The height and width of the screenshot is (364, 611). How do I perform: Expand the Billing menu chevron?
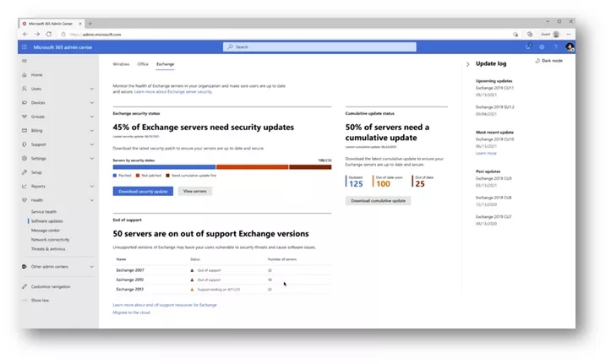pyautogui.click(x=91, y=130)
